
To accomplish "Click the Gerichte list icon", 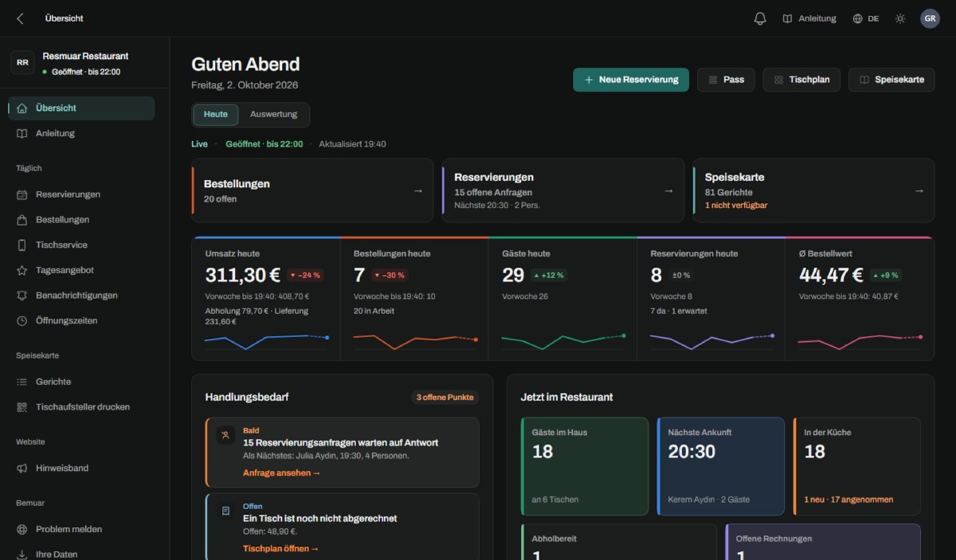I will tap(22, 382).
